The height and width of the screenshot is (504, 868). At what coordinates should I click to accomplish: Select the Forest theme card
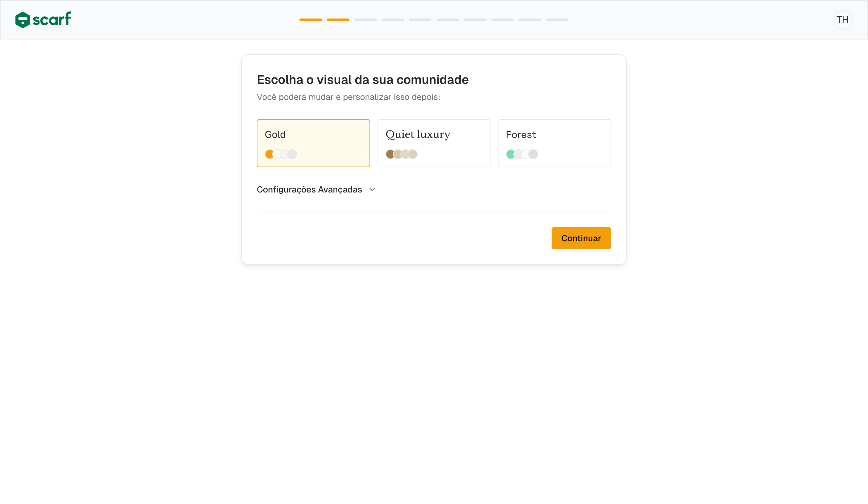tap(554, 143)
